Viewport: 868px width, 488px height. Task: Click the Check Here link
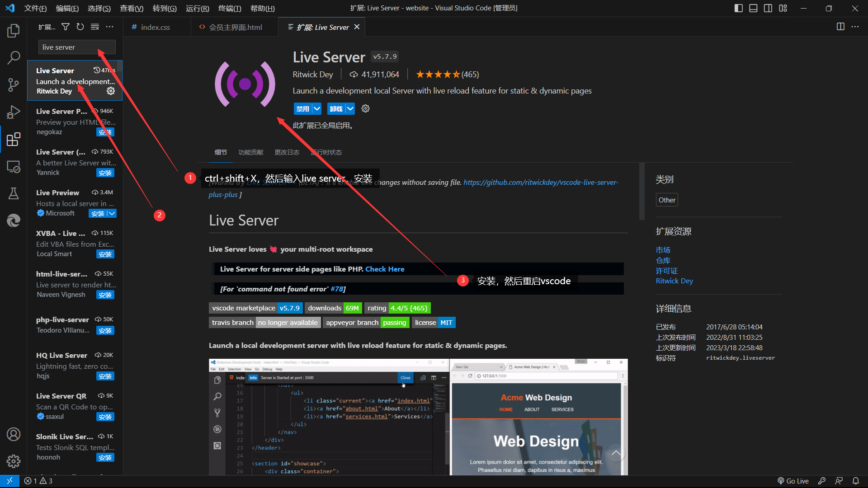(385, 269)
